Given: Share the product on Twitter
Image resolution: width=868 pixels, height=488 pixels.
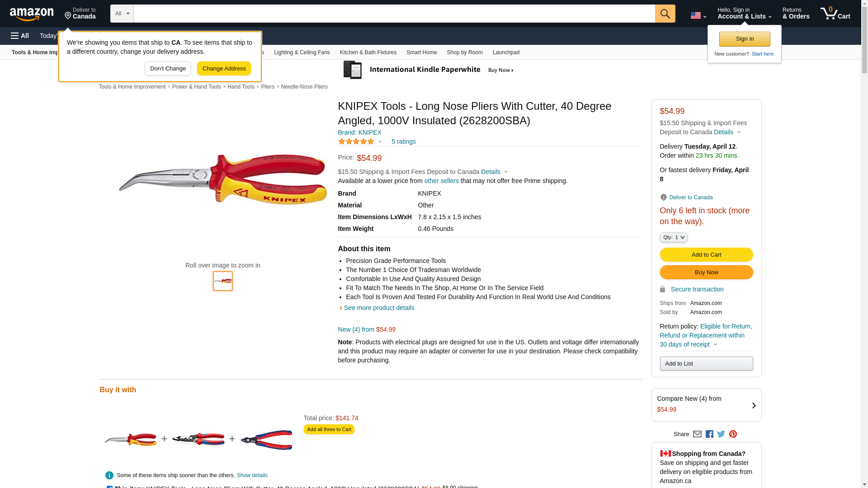Looking at the screenshot, I should coord(721,434).
